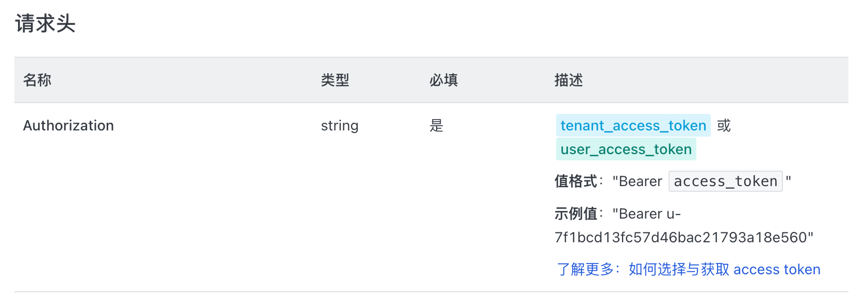This screenshot has height=299, width=868.
Task: Click the 或 character after tenant token
Action: click(x=724, y=125)
